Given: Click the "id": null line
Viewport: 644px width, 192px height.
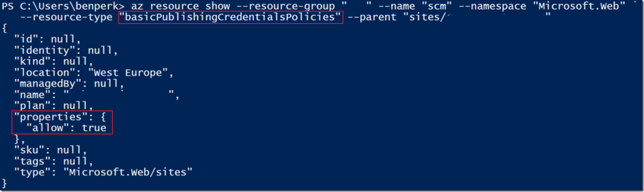Looking at the screenshot, I should pos(47,40).
